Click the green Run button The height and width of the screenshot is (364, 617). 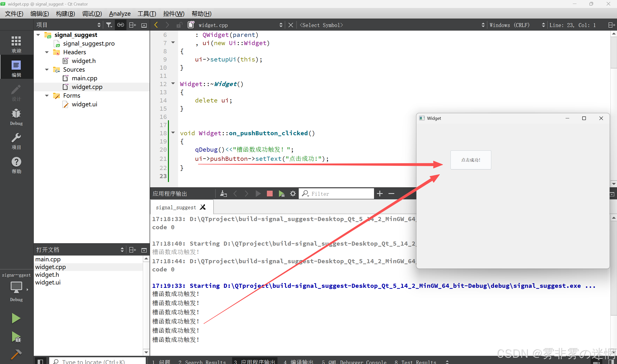point(16,318)
